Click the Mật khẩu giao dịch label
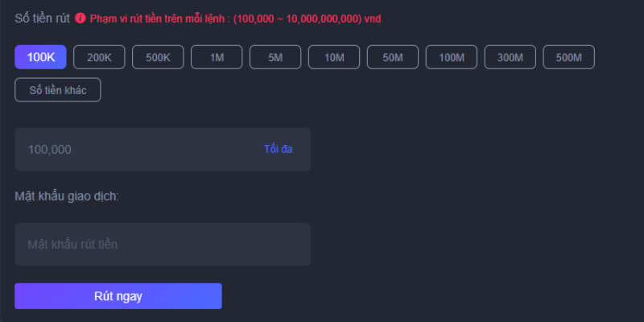Image resolution: width=644 pixels, height=322 pixels. (x=67, y=196)
